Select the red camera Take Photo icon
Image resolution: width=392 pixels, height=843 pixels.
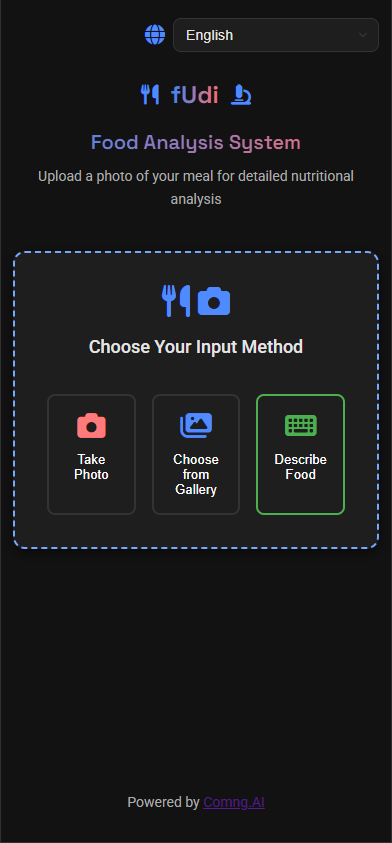pyautogui.click(x=91, y=426)
